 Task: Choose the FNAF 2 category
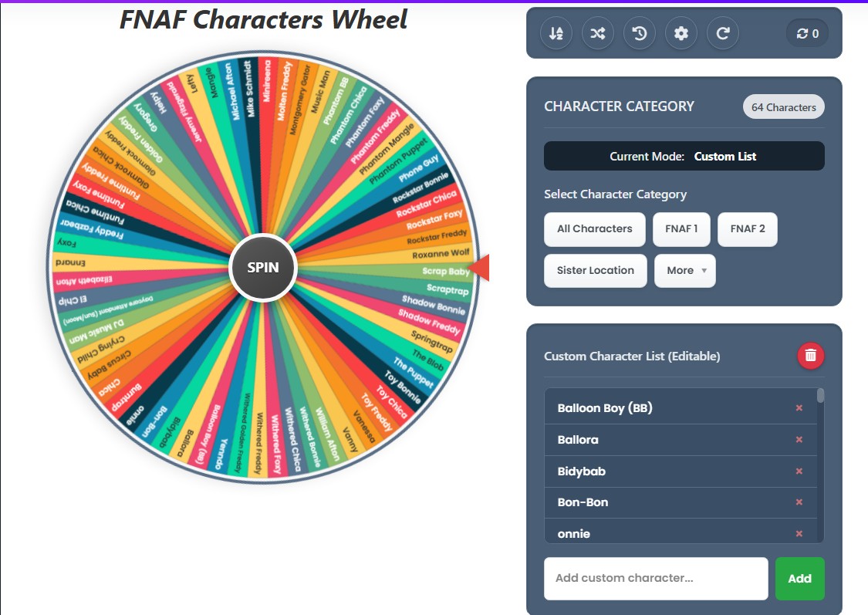(748, 229)
